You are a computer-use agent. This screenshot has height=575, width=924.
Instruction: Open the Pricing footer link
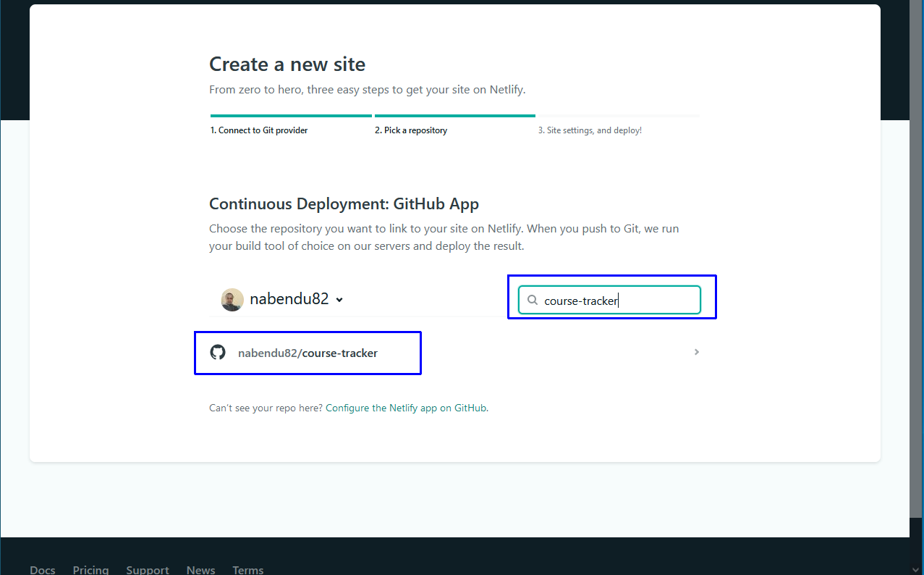click(x=90, y=570)
